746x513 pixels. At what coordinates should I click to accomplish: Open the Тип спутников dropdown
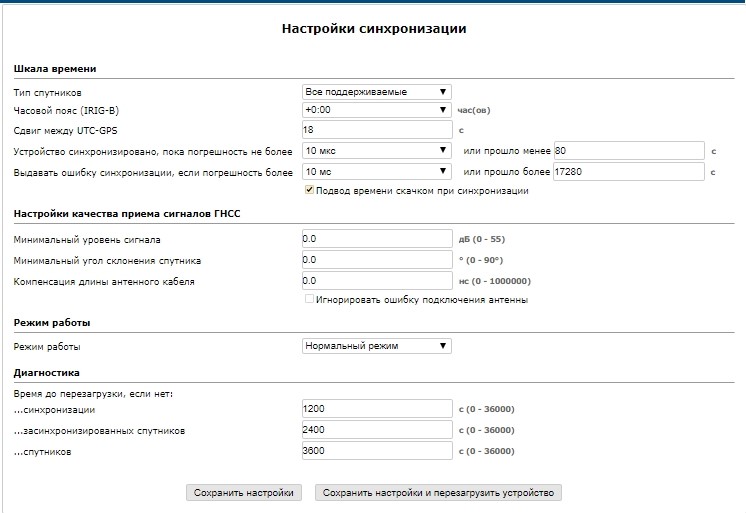(376, 92)
